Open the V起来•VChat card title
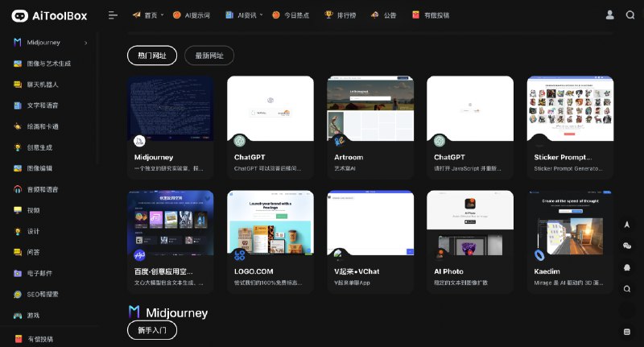Image resolution: width=644 pixels, height=347 pixels. point(357,271)
